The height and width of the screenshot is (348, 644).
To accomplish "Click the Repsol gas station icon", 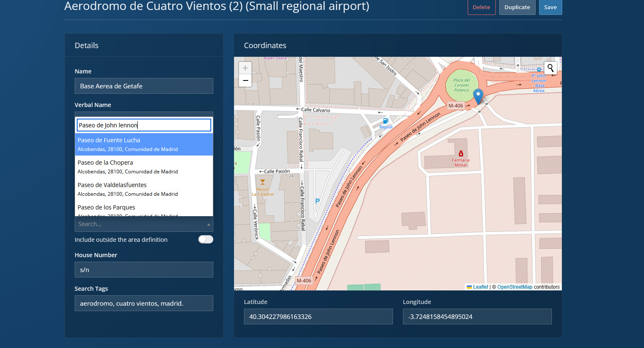I will [385, 121].
